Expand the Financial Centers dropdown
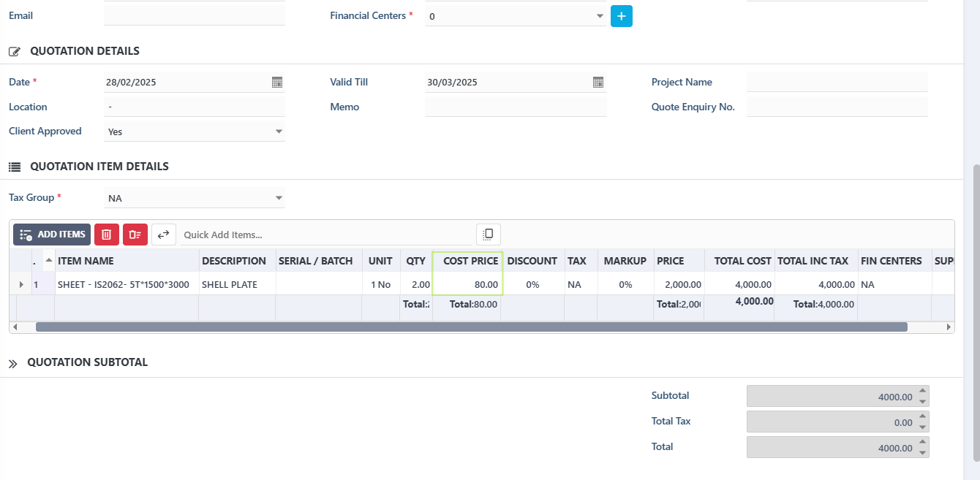Screen dimensions: 980x480 coord(600,16)
